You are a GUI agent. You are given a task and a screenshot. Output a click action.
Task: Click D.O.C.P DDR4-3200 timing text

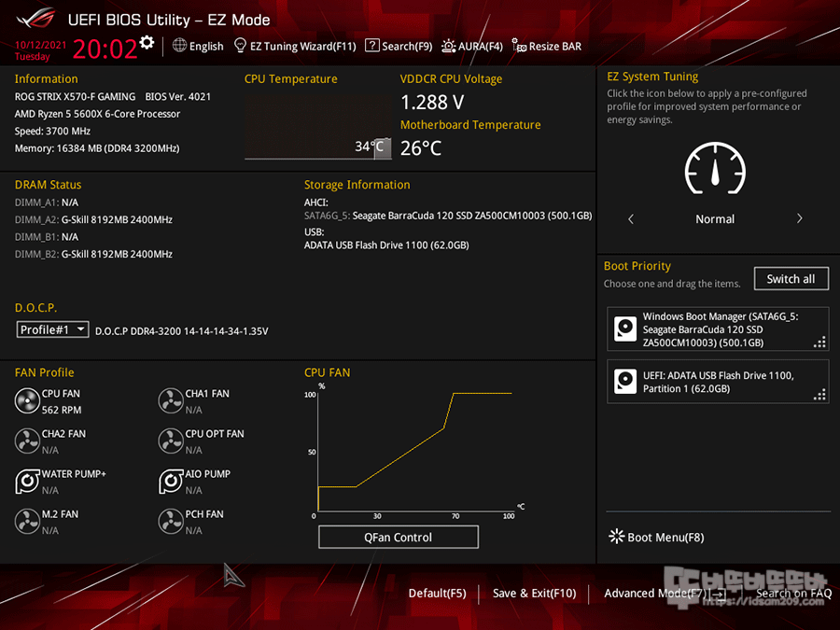tap(182, 331)
